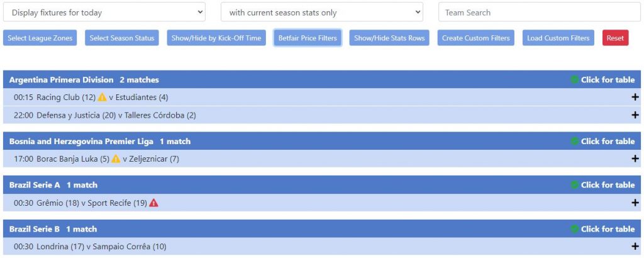Open the current season stats dropdown

321,13
